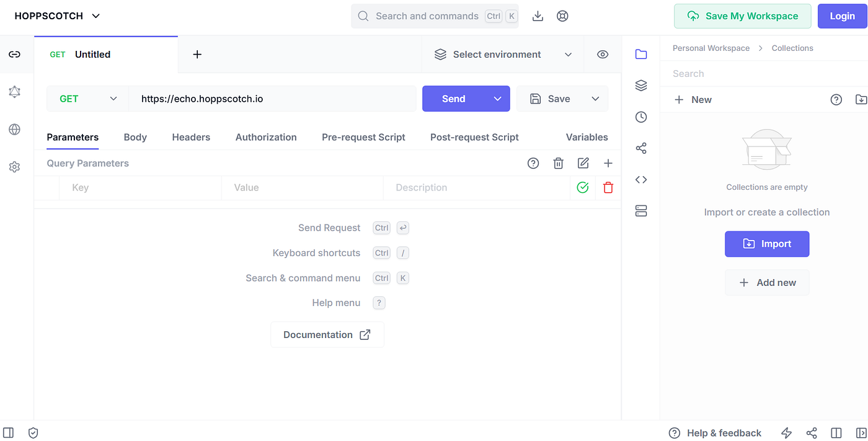Click the Save button
This screenshot has width=868, height=441.
coord(551,99)
